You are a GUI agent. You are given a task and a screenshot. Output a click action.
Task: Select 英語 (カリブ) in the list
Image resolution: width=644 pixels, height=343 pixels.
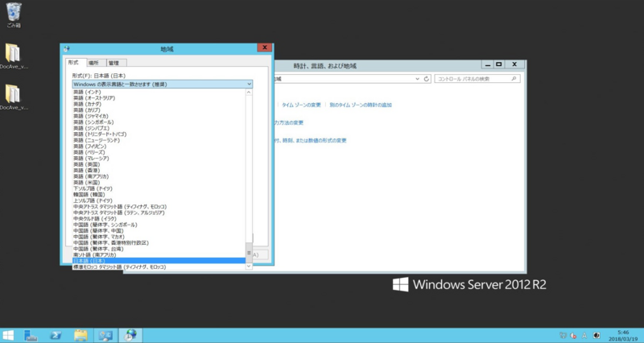159,110
